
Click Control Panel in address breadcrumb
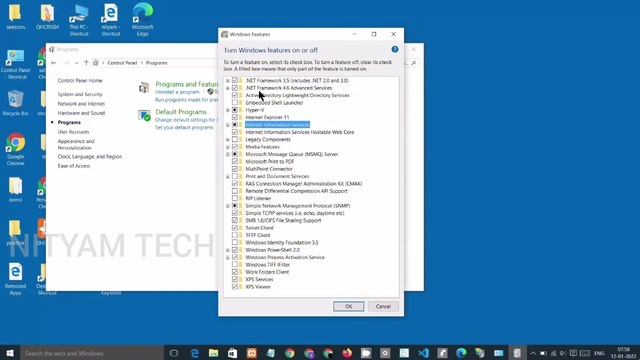[122, 63]
